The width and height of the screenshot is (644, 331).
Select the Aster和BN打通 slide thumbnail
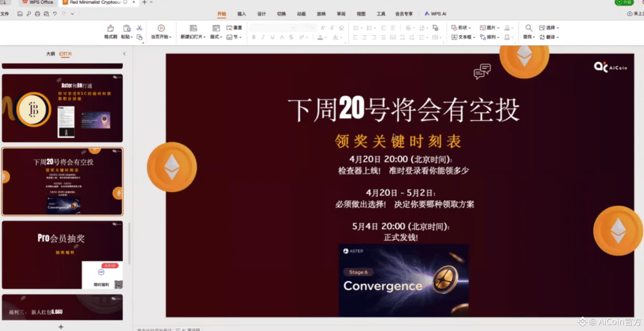pyautogui.click(x=62, y=108)
